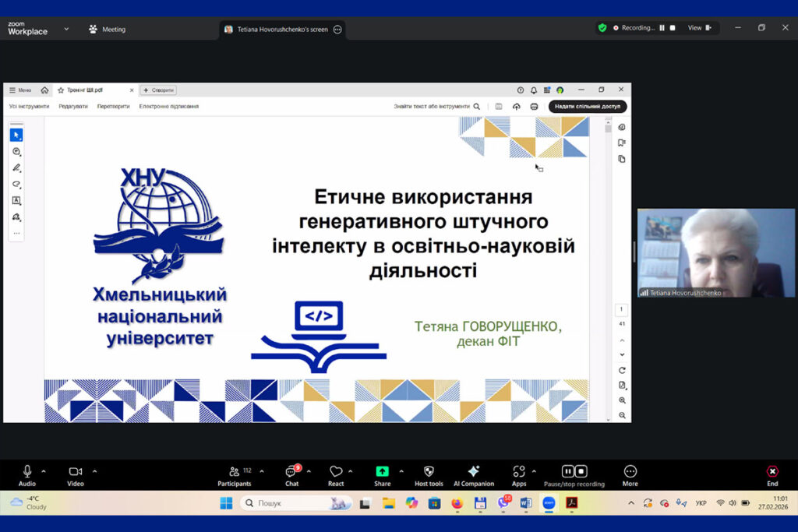Open the Zoom Workplace dropdown arrow
Screen dimensions: 798x532
pos(66,29)
